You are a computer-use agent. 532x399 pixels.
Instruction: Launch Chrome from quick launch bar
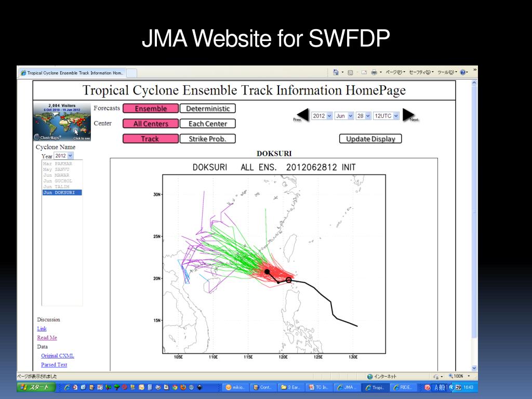tap(175, 387)
